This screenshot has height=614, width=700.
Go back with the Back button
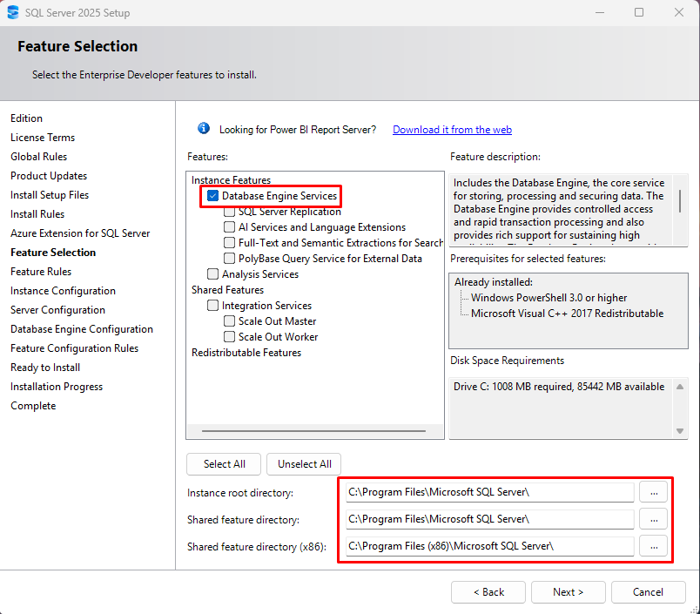488,592
